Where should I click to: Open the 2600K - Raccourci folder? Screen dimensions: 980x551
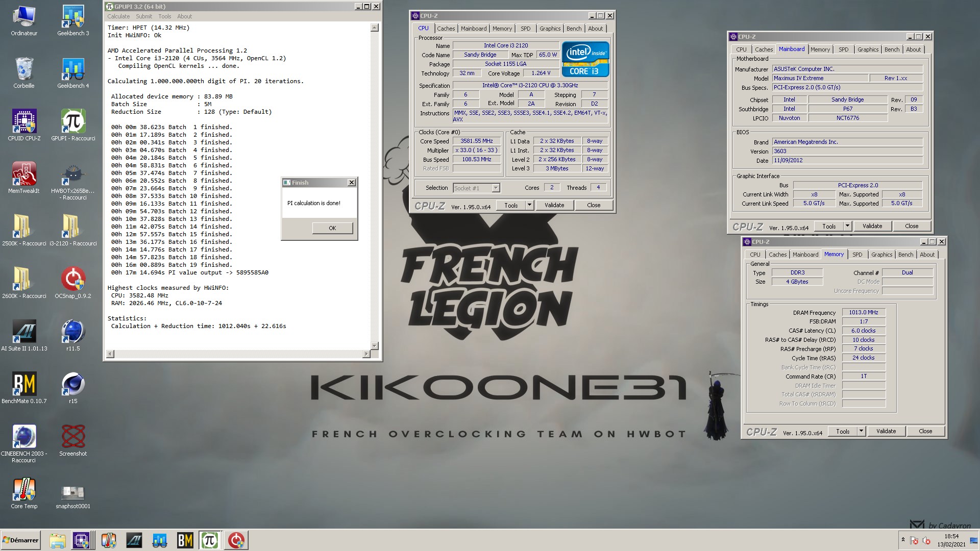pyautogui.click(x=24, y=283)
